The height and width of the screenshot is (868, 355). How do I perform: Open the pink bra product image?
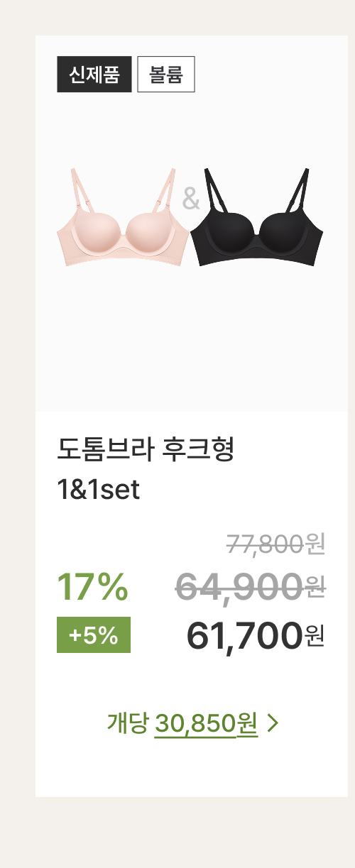pos(124,216)
